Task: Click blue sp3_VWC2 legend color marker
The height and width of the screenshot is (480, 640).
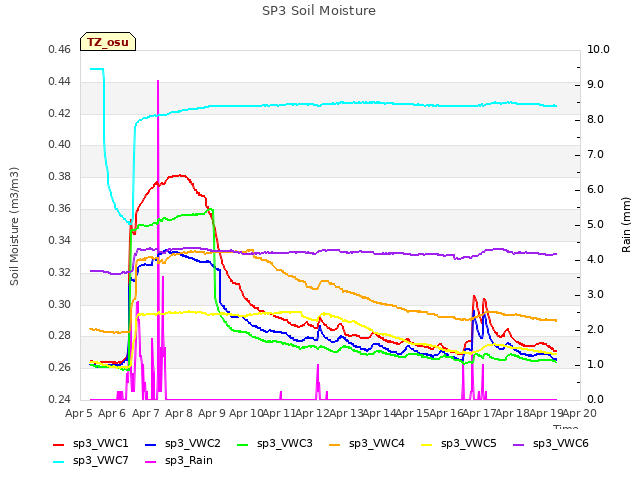Action: pos(151,444)
